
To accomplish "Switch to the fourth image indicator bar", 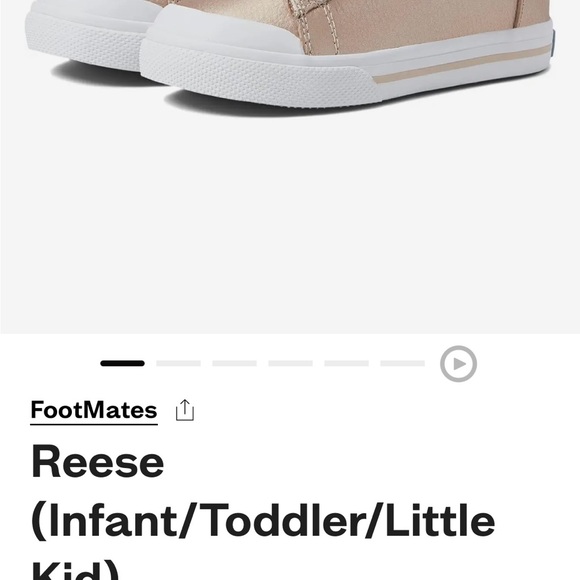I will point(290,363).
